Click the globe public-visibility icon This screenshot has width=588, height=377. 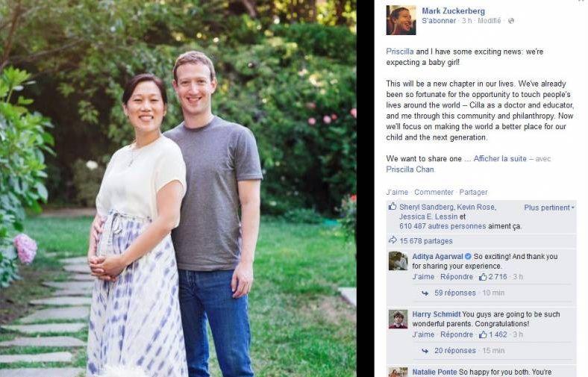(x=510, y=21)
